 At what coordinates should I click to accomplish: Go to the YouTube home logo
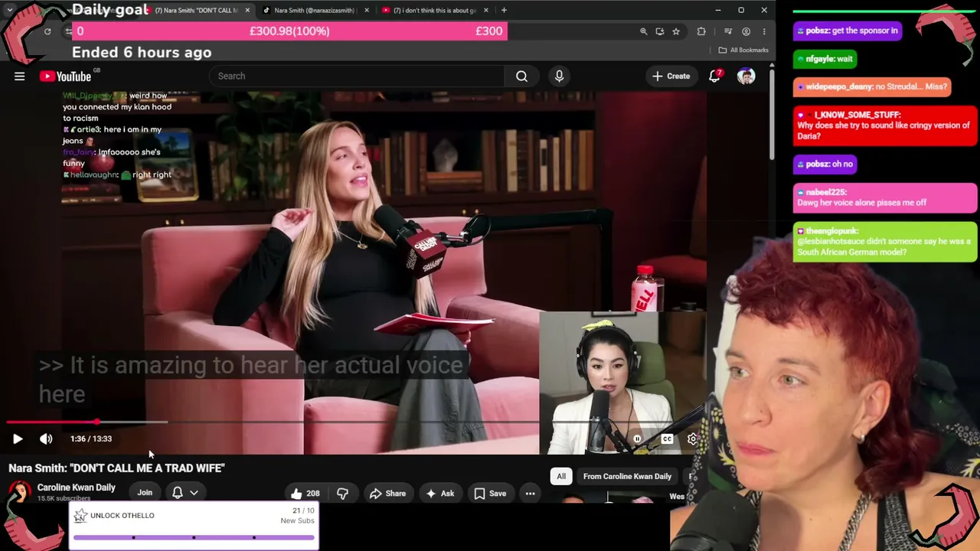(65, 76)
